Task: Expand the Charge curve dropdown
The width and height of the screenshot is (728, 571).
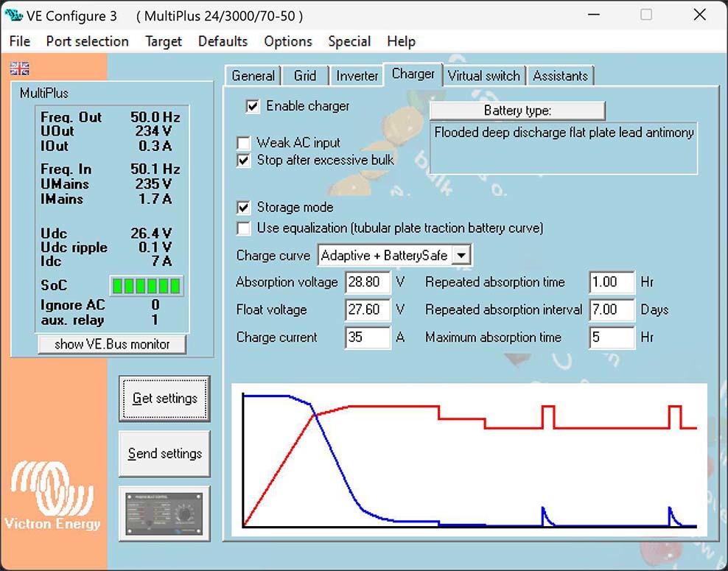Action: pos(461,256)
